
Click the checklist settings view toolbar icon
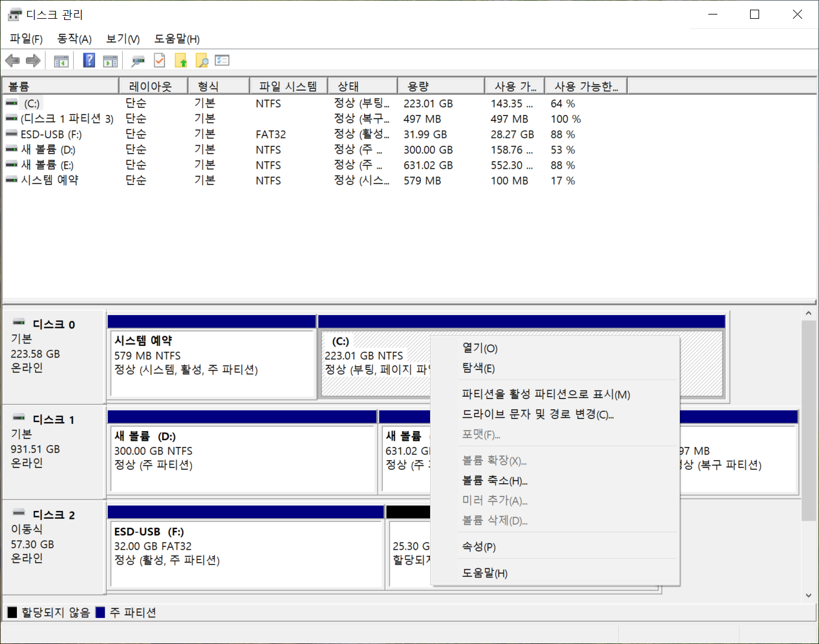point(223,60)
